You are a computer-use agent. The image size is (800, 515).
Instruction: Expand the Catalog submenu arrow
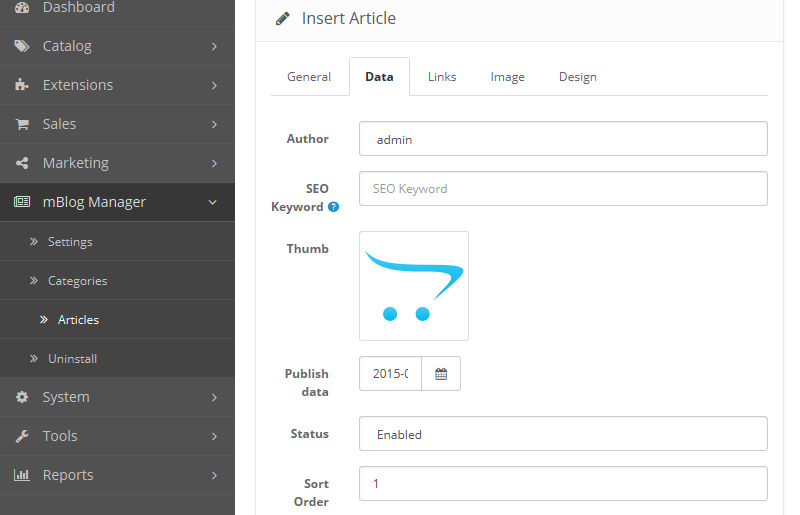point(213,46)
